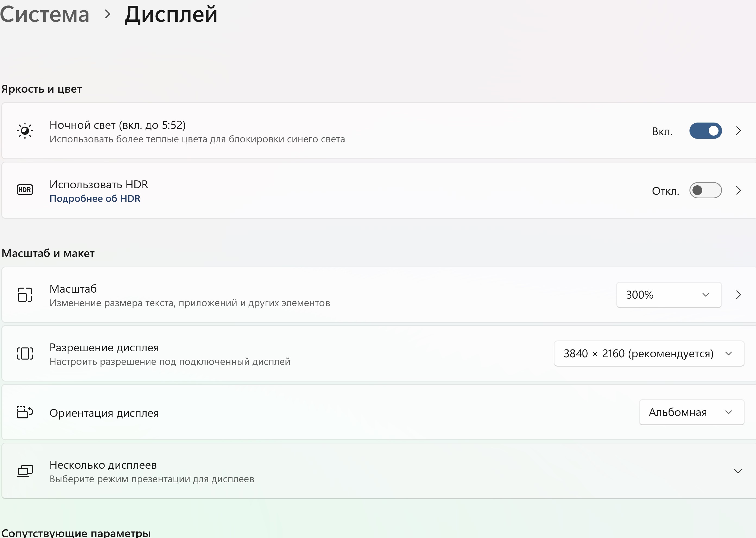Click the display orientation icon
The width and height of the screenshot is (756, 538).
[x=25, y=412]
